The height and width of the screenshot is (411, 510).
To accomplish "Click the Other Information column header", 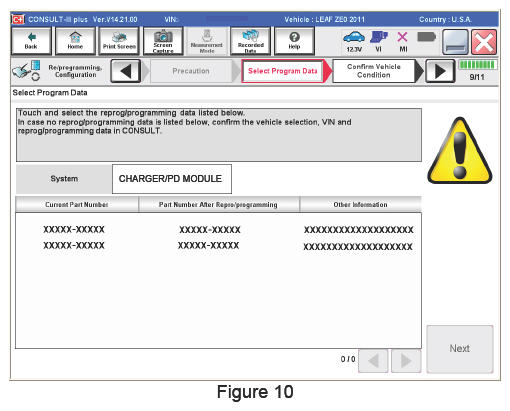I will pos(360,204).
